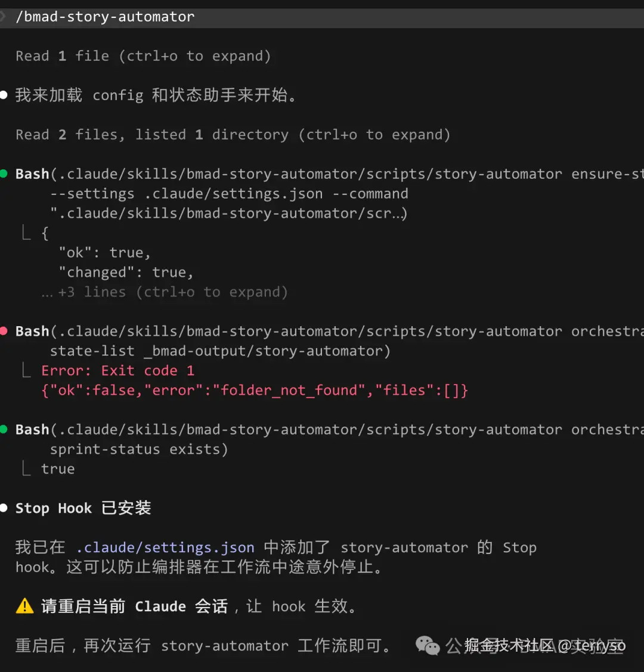Click the 'Stop Hook 已安装' heading

(83, 508)
